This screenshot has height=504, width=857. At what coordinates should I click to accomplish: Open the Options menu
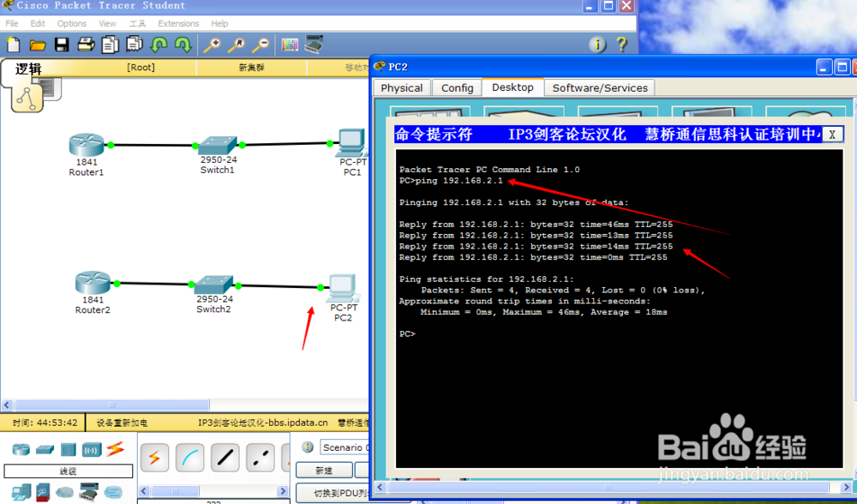[72, 23]
